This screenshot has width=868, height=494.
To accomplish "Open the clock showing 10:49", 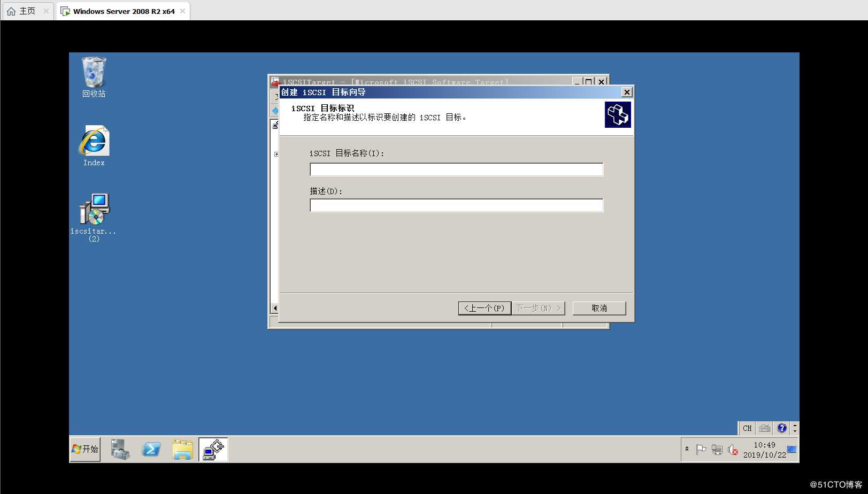I will [764, 450].
